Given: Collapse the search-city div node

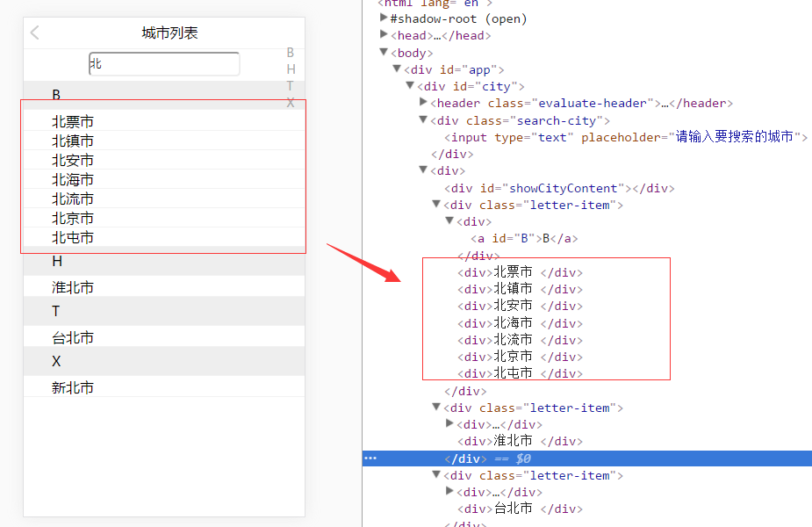Looking at the screenshot, I should [x=423, y=119].
